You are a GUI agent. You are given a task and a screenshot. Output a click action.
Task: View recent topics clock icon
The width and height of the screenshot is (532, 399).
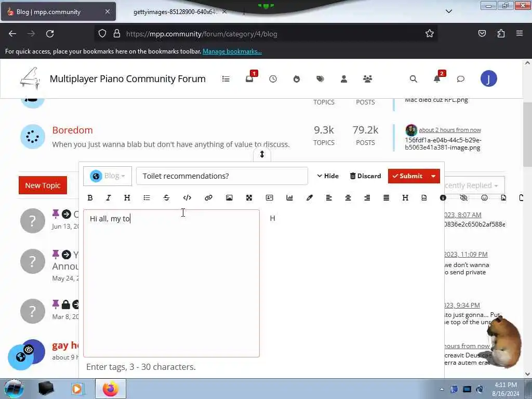tap(273, 79)
